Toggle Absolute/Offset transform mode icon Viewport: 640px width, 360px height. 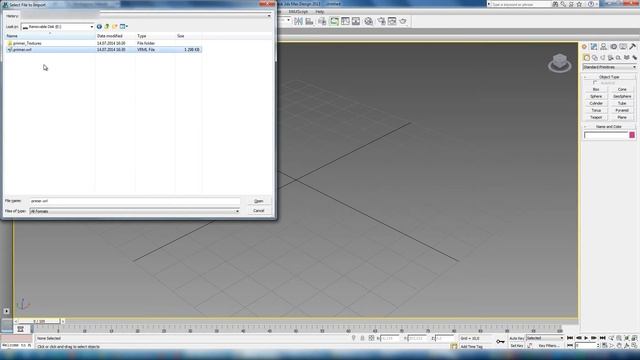click(371, 338)
